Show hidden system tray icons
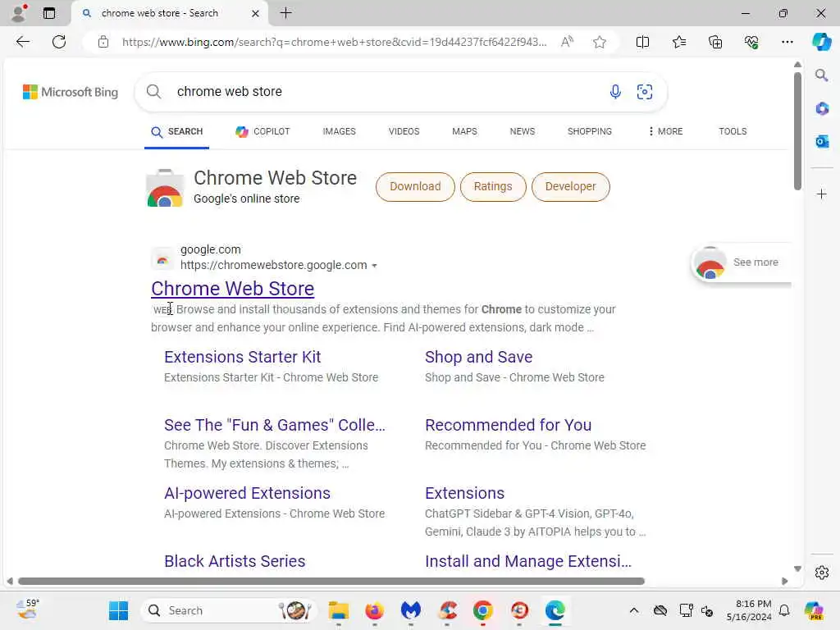 click(634, 610)
